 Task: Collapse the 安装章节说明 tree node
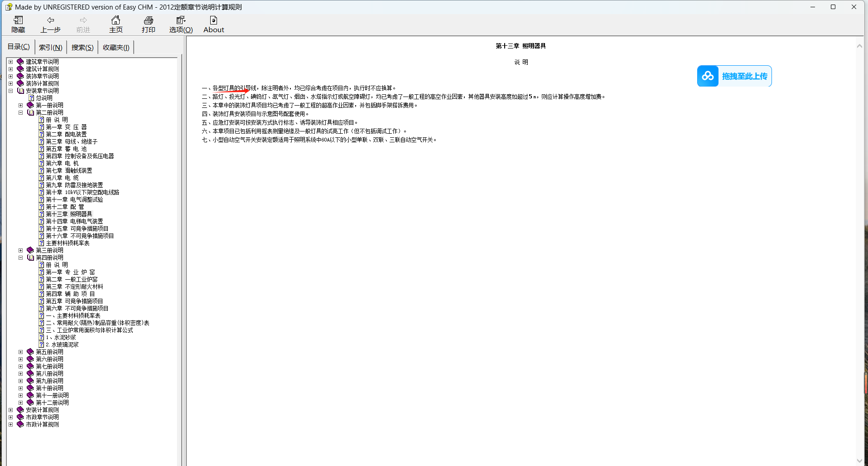coord(10,91)
